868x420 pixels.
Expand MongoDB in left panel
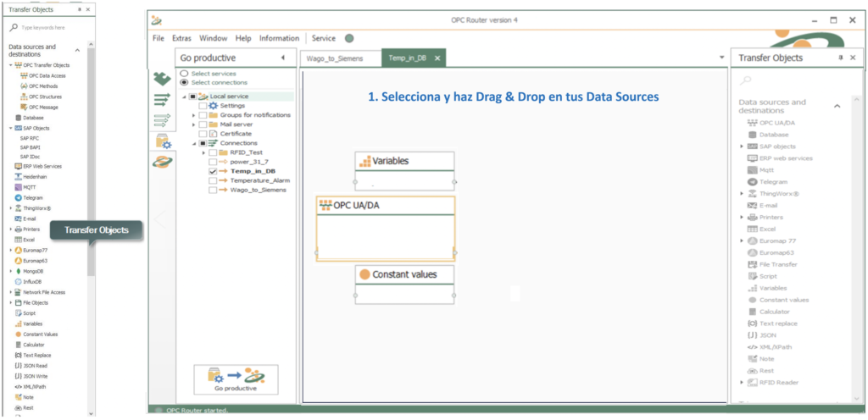click(x=10, y=271)
